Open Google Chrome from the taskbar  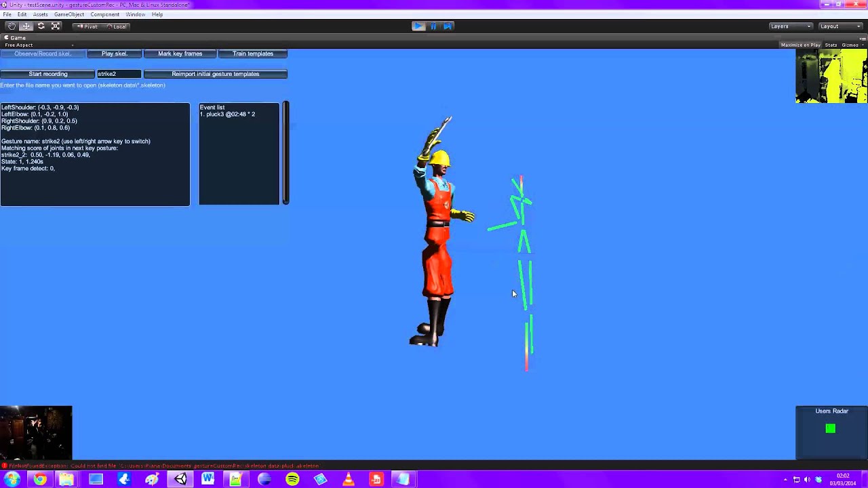pos(40,480)
